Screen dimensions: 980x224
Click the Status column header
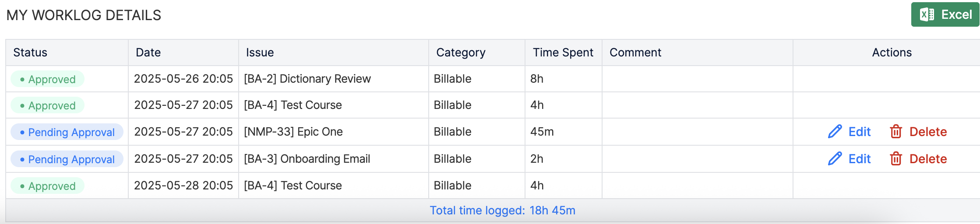tap(30, 52)
